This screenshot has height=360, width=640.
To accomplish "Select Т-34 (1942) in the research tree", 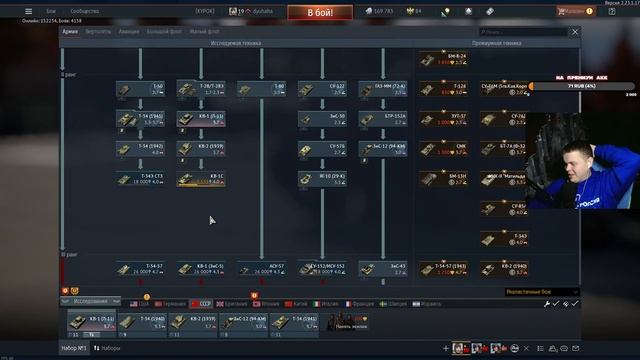I will coord(140,149).
